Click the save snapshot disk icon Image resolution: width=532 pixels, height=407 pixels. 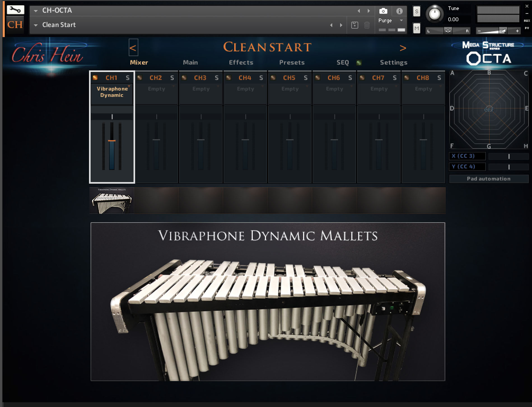click(354, 25)
